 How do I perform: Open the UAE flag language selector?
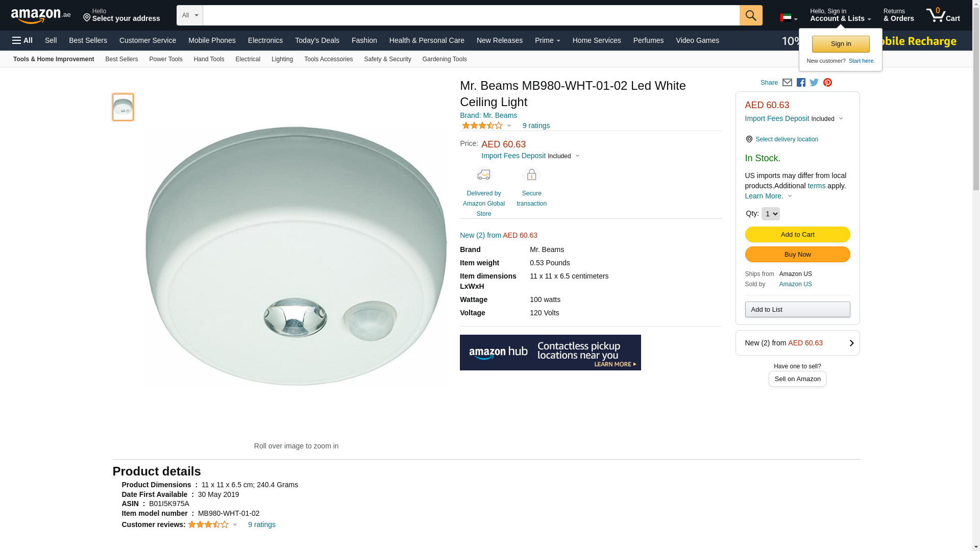[x=788, y=18]
